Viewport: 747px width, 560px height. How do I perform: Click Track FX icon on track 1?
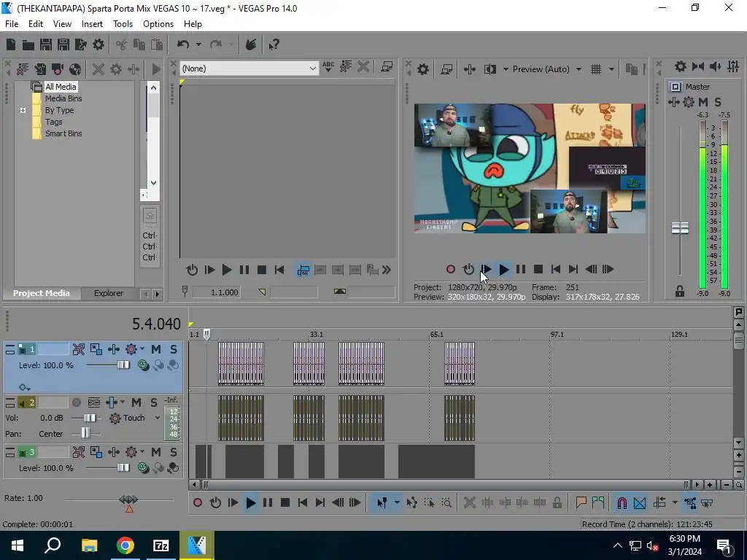click(131, 349)
